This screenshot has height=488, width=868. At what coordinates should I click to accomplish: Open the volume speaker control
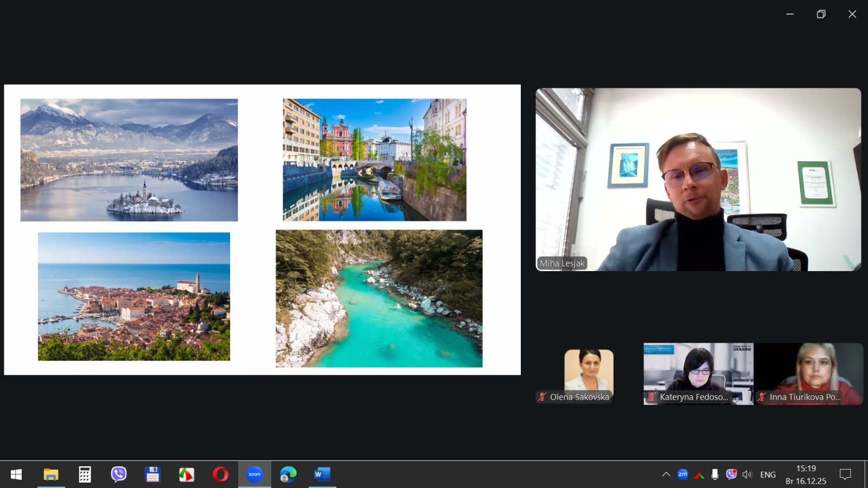748,475
